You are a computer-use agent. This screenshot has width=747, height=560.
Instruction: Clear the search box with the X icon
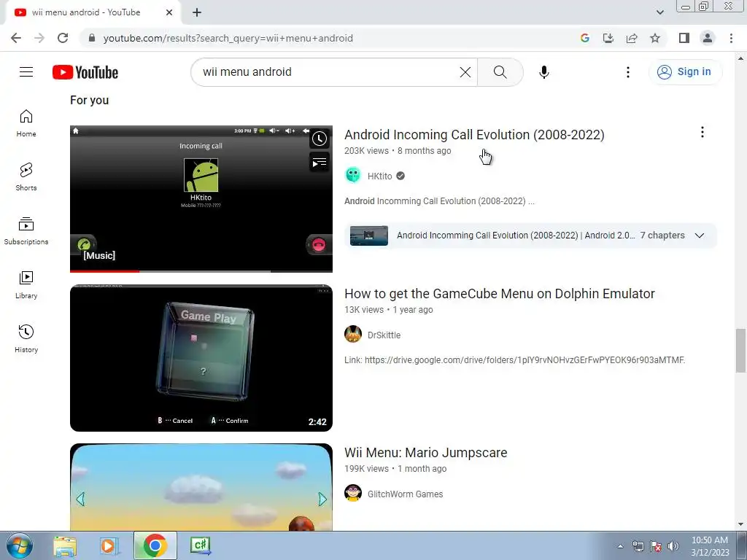pyautogui.click(x=465, y=72)
